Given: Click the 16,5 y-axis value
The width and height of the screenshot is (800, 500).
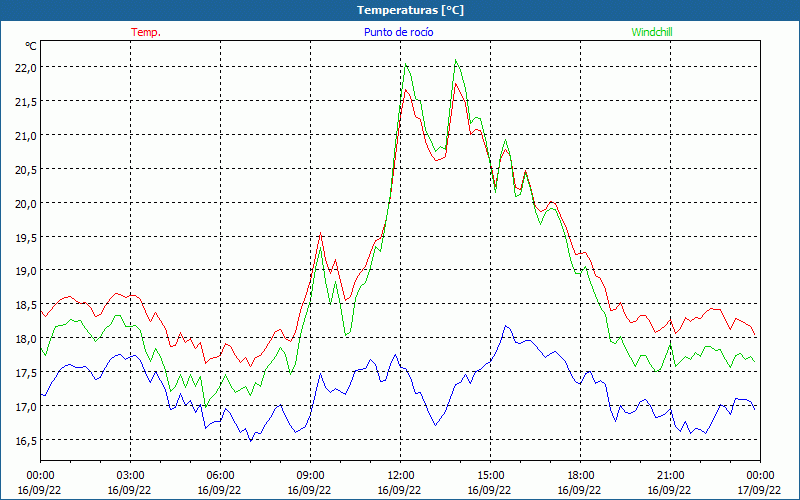Looking at the screenshot, I should click(x=24, y=441).
